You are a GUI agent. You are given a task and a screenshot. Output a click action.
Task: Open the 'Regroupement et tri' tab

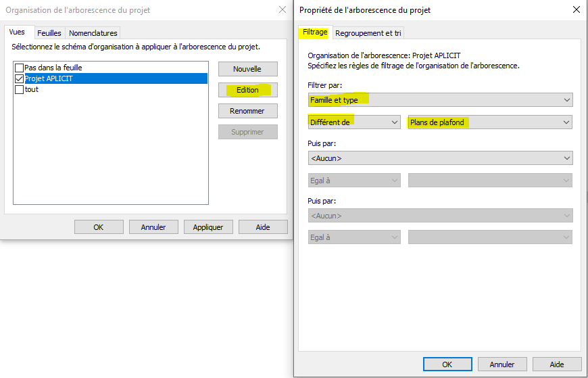tap(368, 33)
